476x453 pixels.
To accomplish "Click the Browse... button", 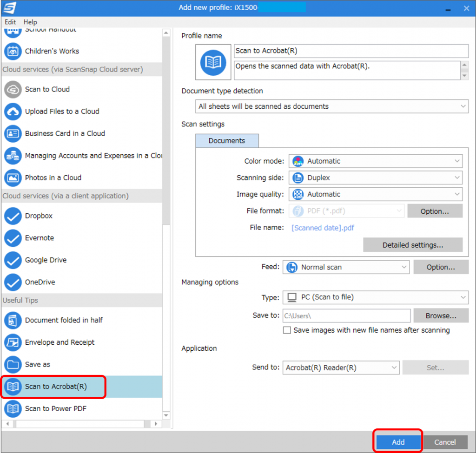I will coord(441,316).
